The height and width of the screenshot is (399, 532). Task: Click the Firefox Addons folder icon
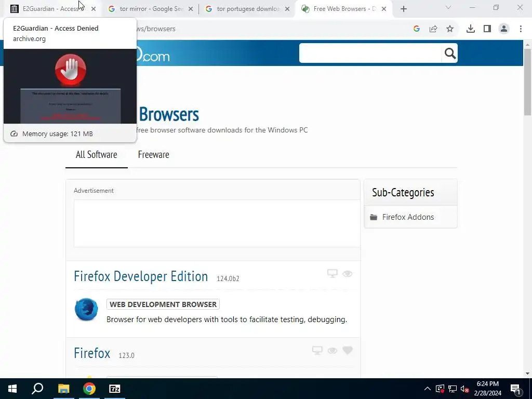click(x=374, y=217)
